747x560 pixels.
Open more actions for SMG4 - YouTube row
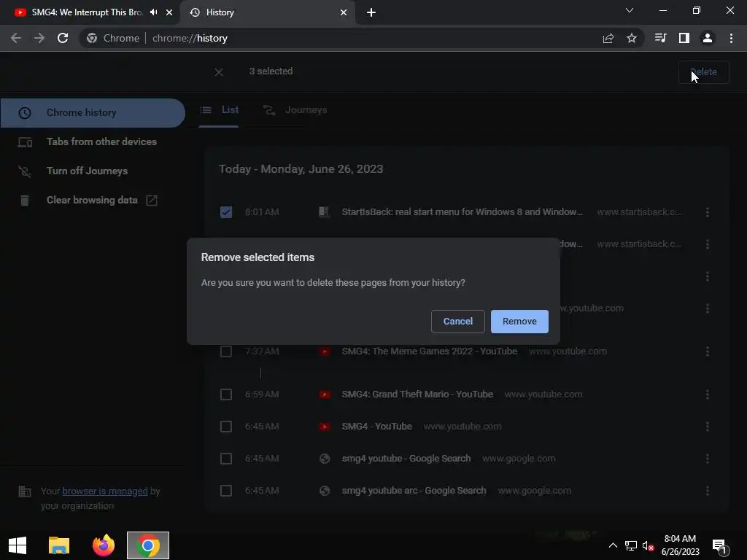click(708, 426)
